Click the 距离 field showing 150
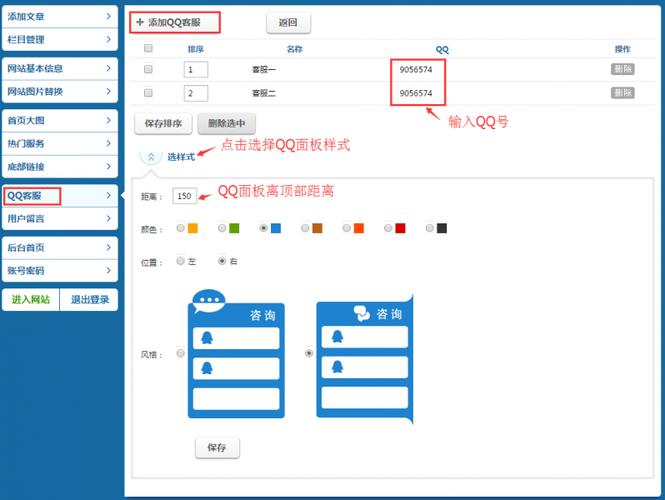The image size is (665, 500). click(x=184, y=196)
